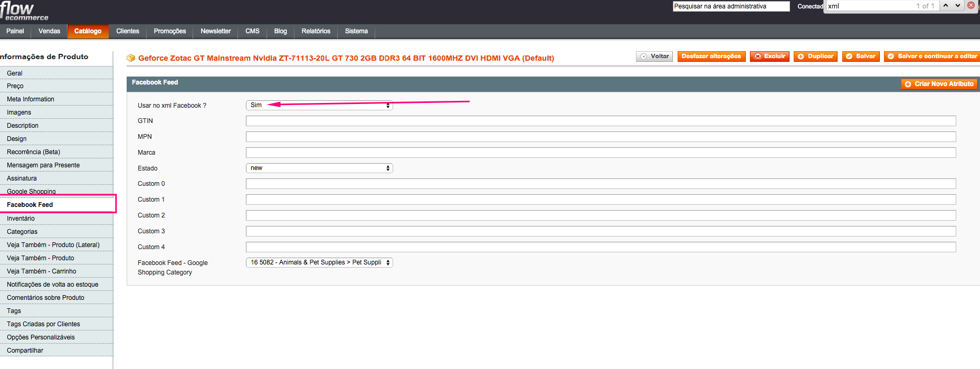Click the Custom 2 input field
This screenshot has width=980, height=369.
click(x=601, y=215)
